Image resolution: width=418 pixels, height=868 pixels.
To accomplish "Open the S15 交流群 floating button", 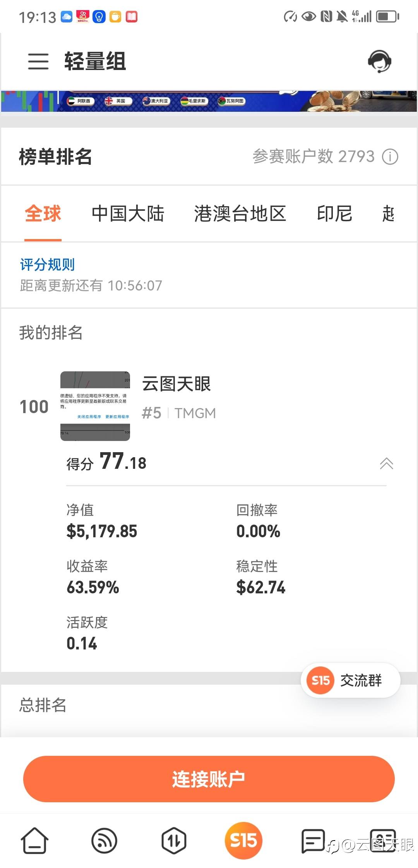I will pyautogui.click(x=350, y=680).
